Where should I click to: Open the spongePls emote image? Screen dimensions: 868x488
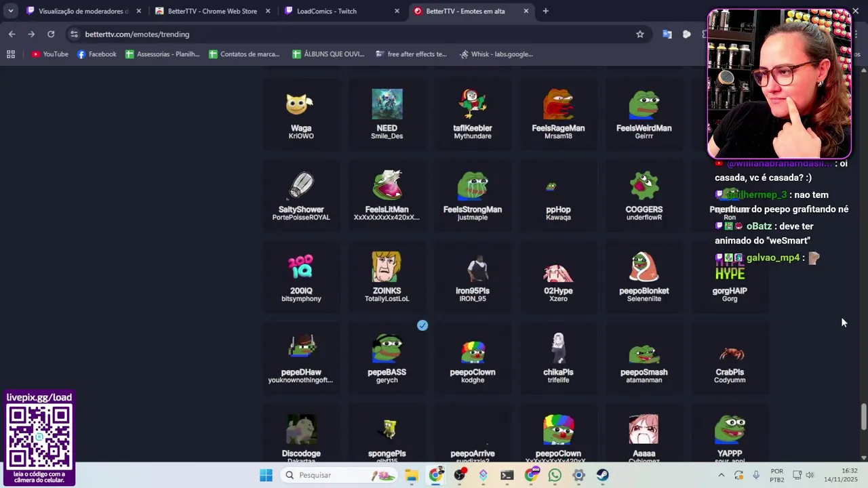click(x=389, y=429)
